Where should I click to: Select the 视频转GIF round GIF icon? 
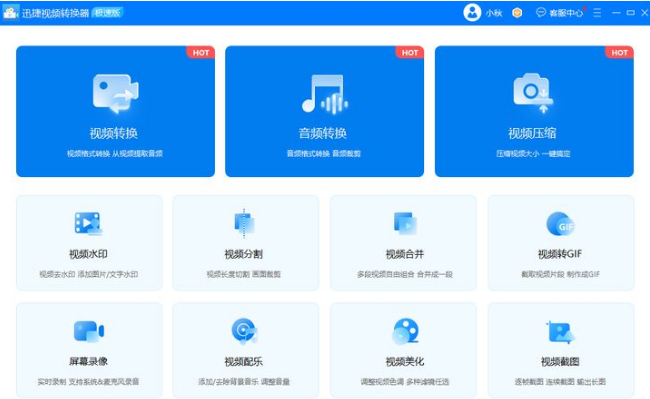560,224
